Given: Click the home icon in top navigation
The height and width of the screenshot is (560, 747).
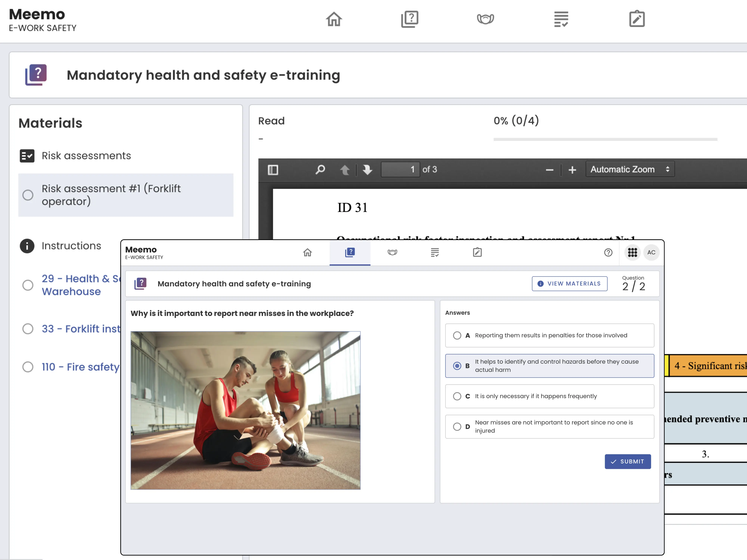Looking at the screenshot, I should tap(334, 19).
